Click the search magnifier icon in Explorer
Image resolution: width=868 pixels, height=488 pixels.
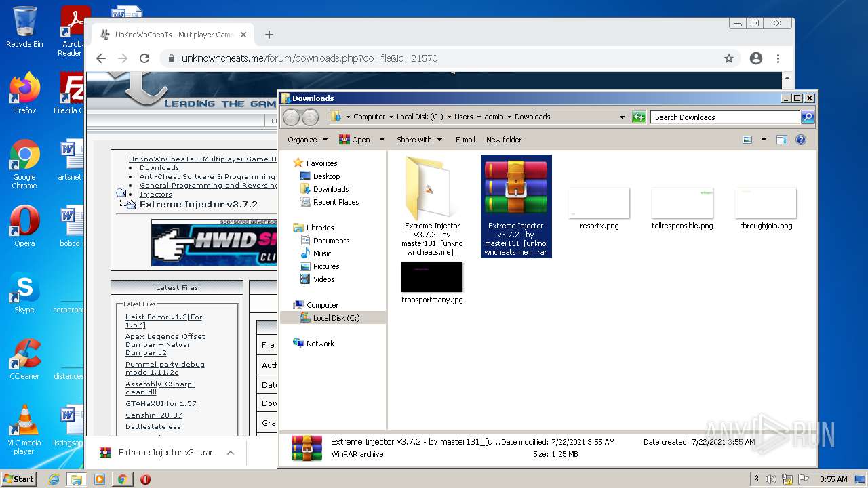click(x=807, y=117)
